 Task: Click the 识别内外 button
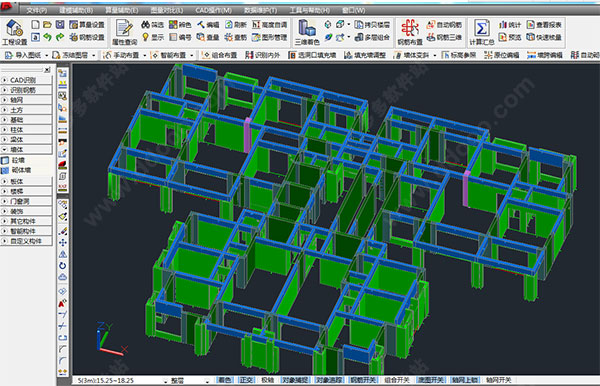[262, 55]
